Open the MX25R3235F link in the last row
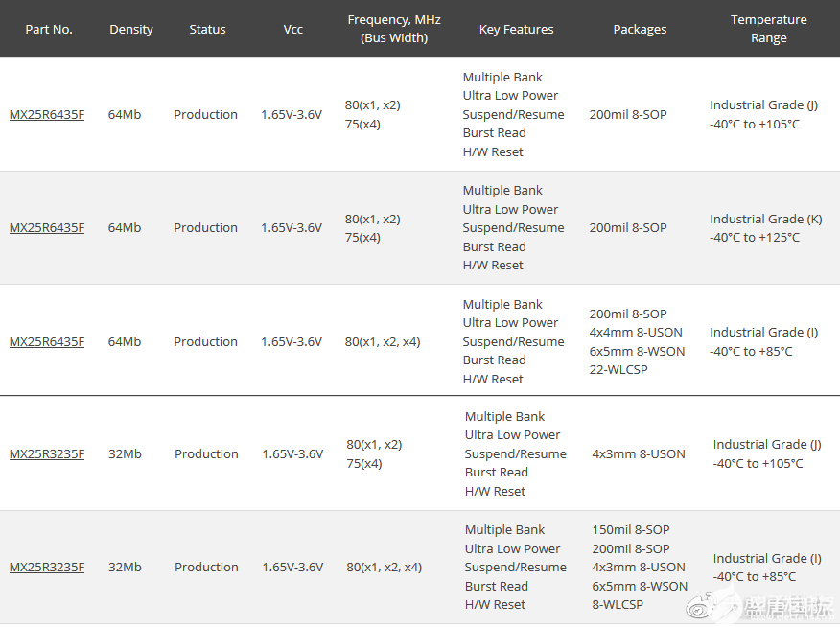Image resolution: width=840 pixels, height=627 pixels. pyautogui.click(x=47, y=568)
